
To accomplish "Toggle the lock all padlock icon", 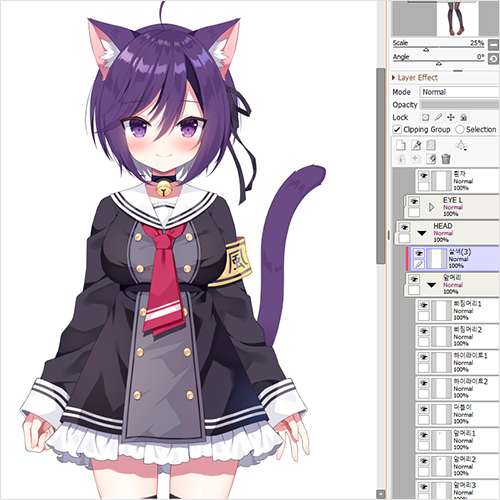I will pyautogui.click(x=463, y=117).
